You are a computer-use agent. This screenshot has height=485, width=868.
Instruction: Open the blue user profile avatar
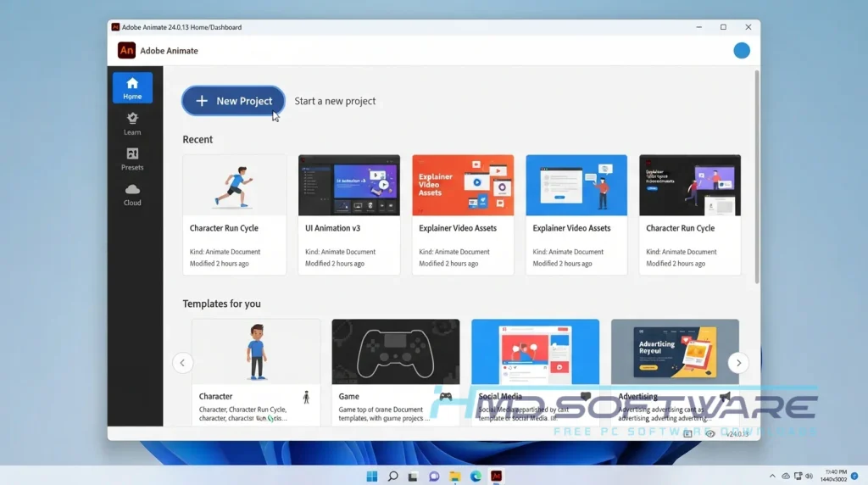tap(741, 50)
